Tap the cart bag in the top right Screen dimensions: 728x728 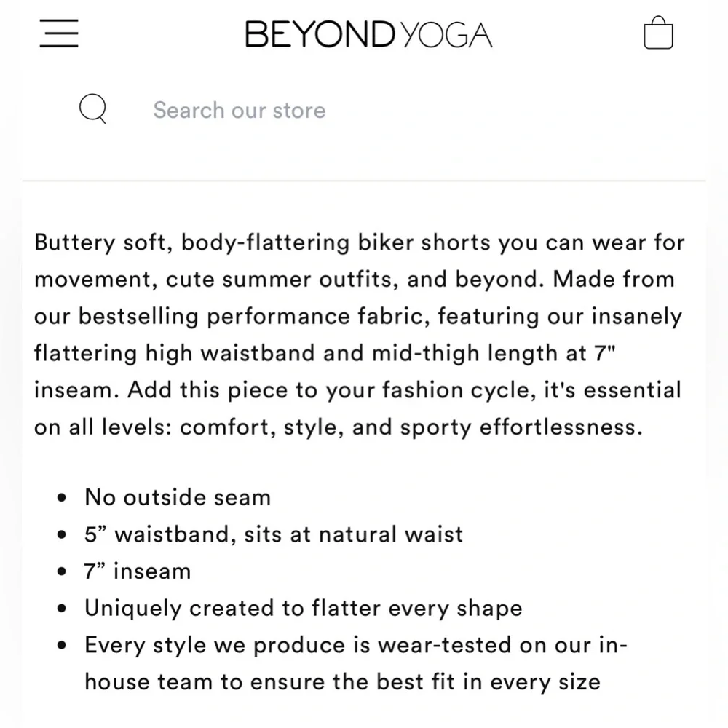(659, 33)
